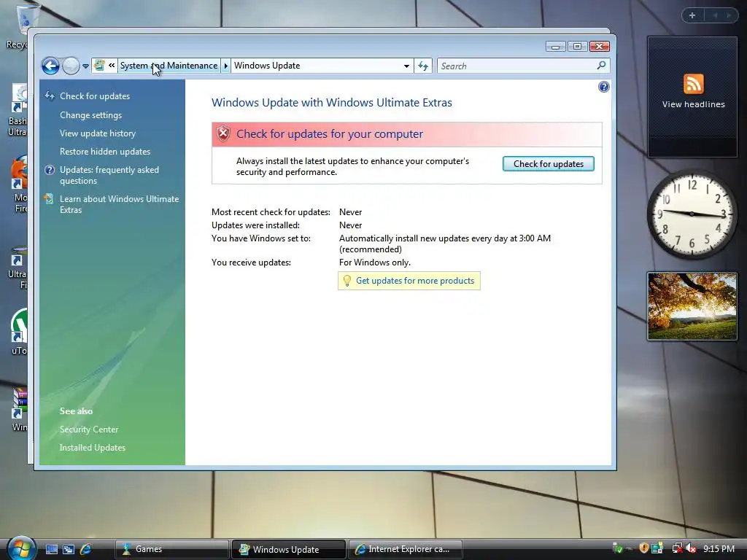Click the Back navigation arrow

point(50,66)
